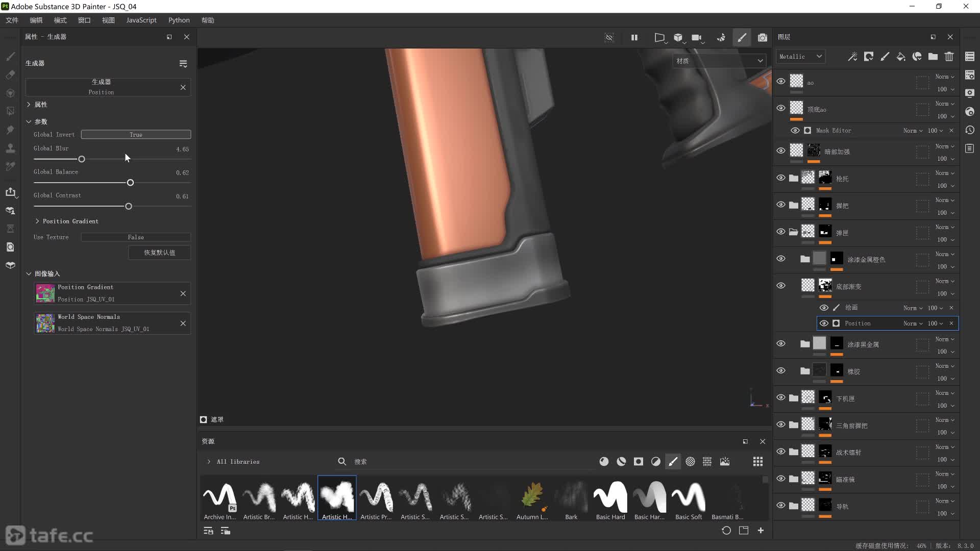Add a paint layer brush icon
This screenshot has width=980, height=551.
point(885,57)
